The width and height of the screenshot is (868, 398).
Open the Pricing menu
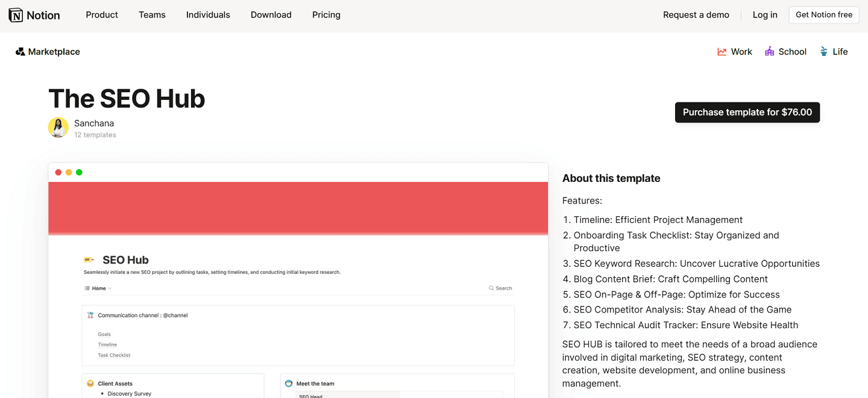click(325, 14)
